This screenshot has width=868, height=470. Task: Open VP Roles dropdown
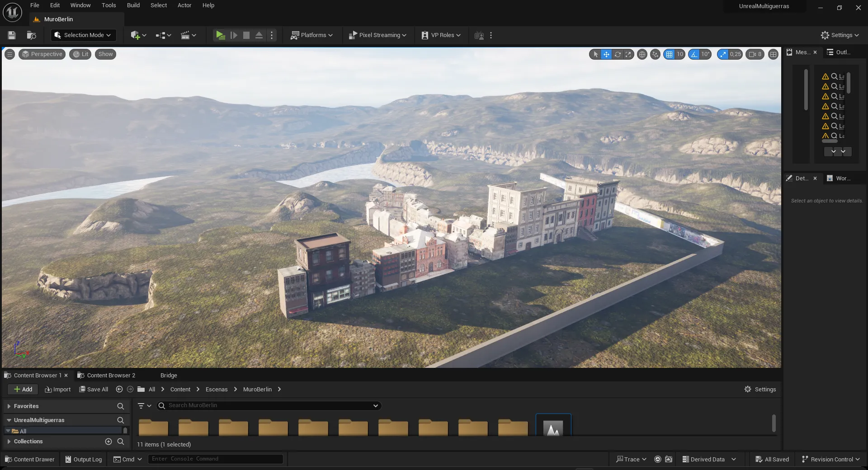[x=441, y=35]
